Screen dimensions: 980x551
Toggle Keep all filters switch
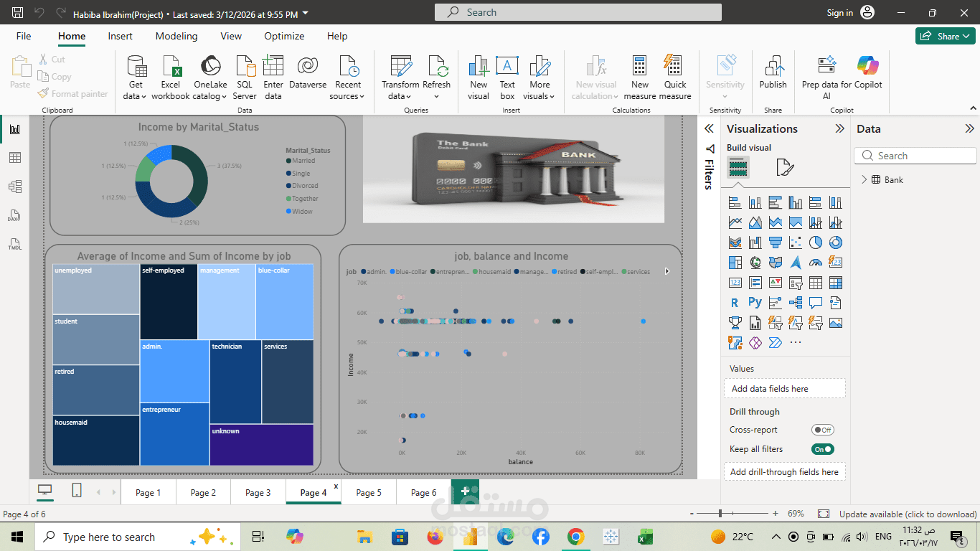point(822,449)
